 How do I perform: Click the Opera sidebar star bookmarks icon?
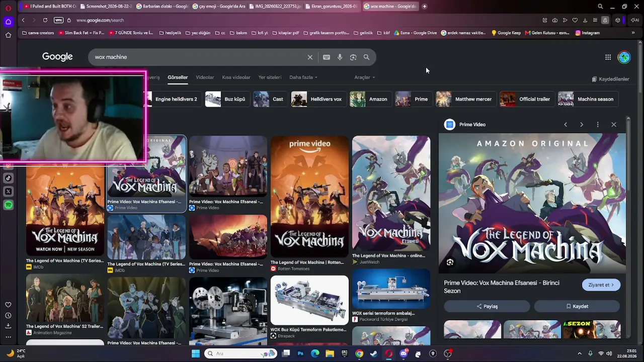click(x=8, y=35)
